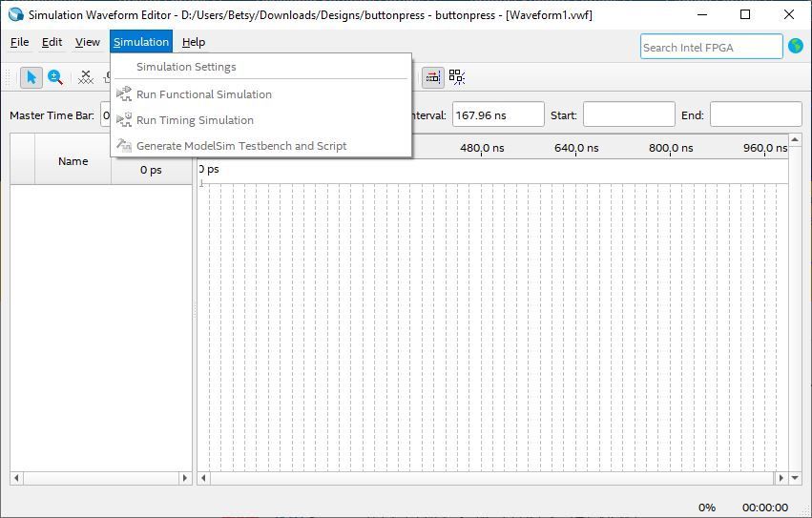Click the 960.0 ns timeline mark
812x518 pixels.
tap(765, 148)
